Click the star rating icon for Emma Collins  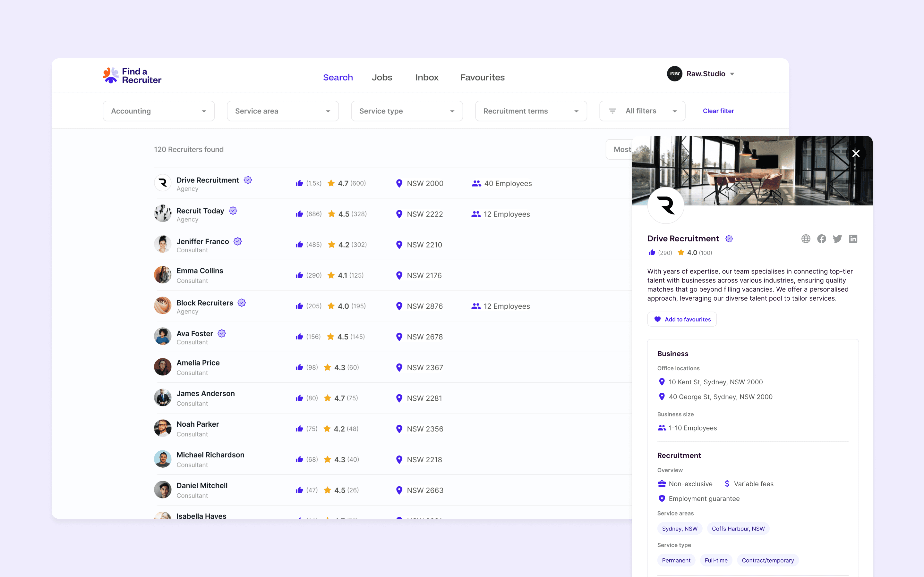pos(331,275)
